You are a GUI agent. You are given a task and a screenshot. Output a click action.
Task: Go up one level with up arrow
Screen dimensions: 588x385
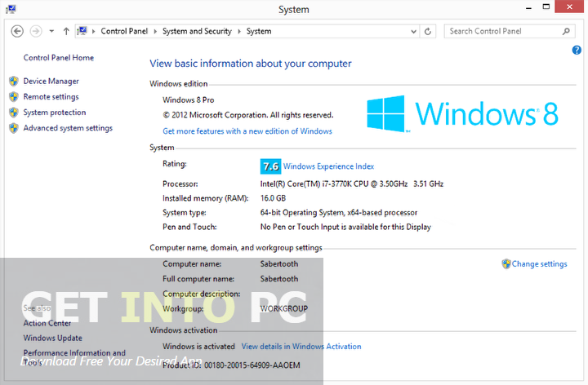[x=66, y=31]
